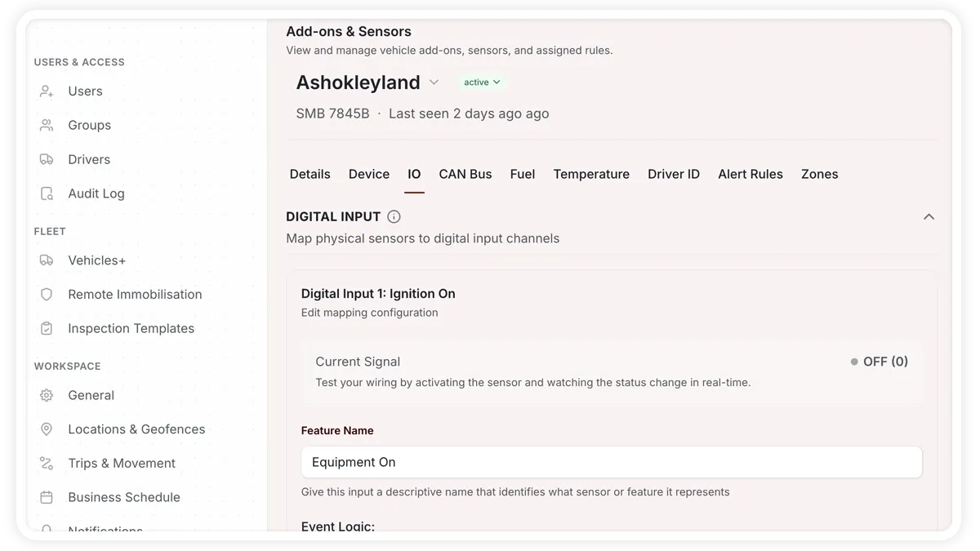The width and height of the screenshot is (980, 551).
Task: Open the CAN Bus tab
Action: pyautogui.click(x=465, y=174)
